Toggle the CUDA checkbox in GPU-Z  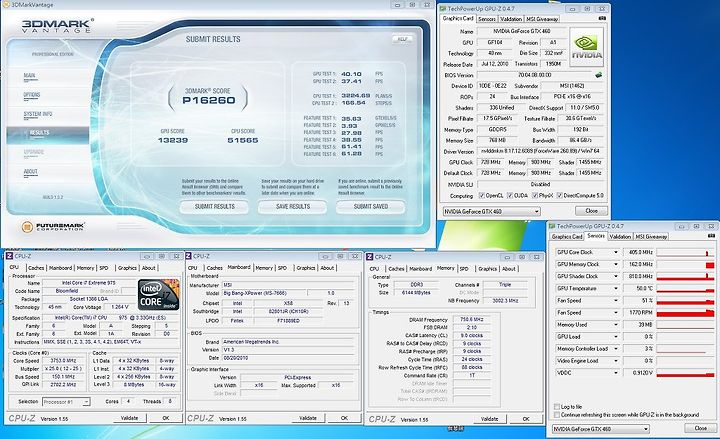pyautogui.click(x=510, y=195)
